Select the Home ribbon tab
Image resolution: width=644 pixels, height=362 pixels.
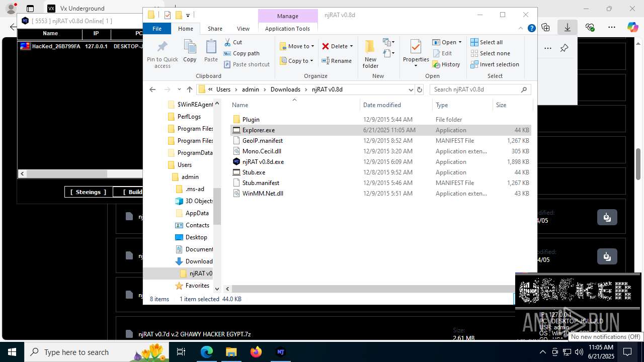[x=186, y=29]
